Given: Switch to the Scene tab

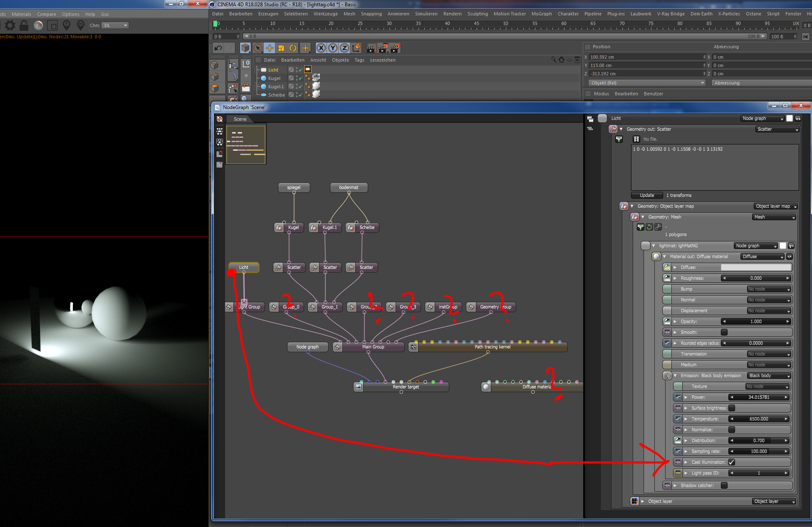Looking at the screenshot, I should coord(240,119).
